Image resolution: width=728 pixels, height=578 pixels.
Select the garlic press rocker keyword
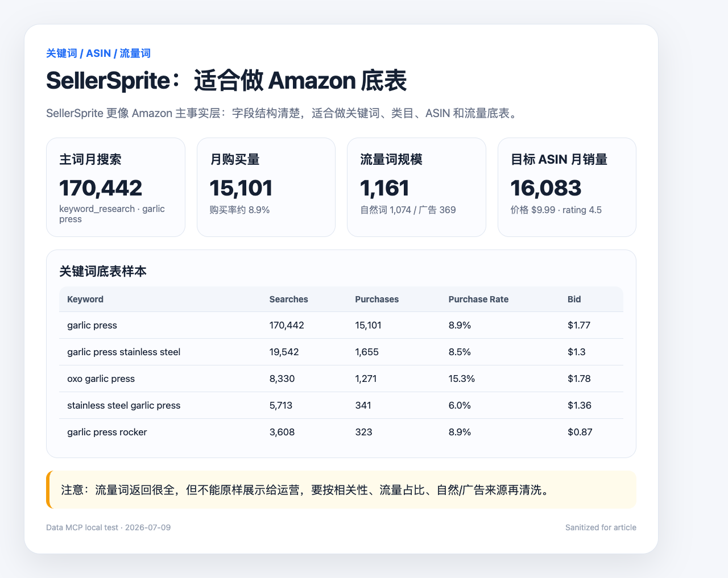click(107, 433)
